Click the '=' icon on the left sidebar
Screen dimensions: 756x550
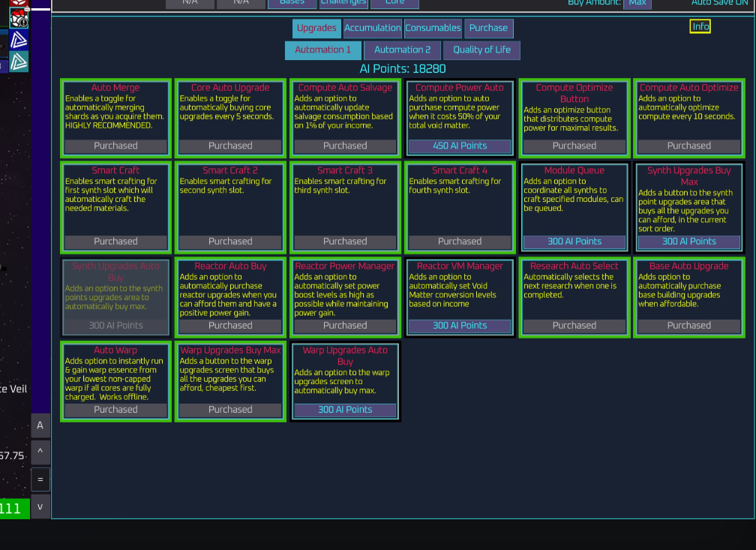[x=40, y=479]
